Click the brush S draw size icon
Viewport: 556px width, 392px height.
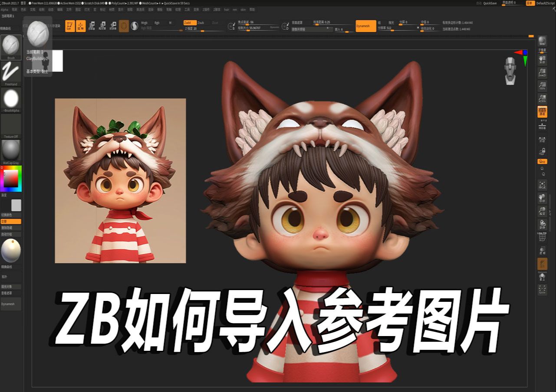click(x=231, y=26)
